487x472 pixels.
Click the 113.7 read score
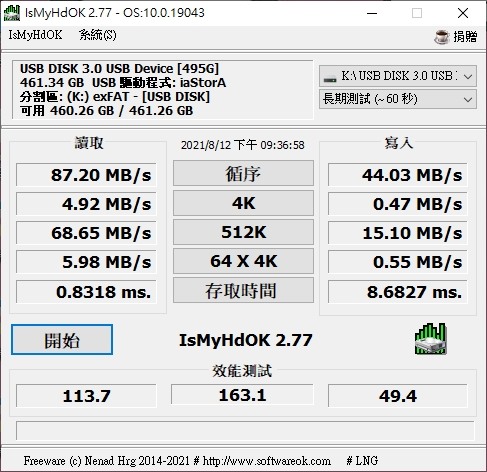coord(86,396)
